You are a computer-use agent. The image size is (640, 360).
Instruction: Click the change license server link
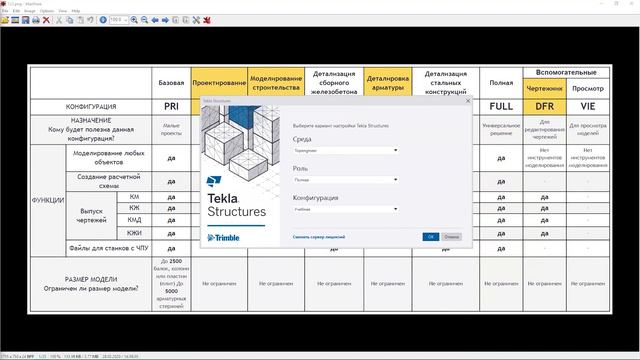319,237
